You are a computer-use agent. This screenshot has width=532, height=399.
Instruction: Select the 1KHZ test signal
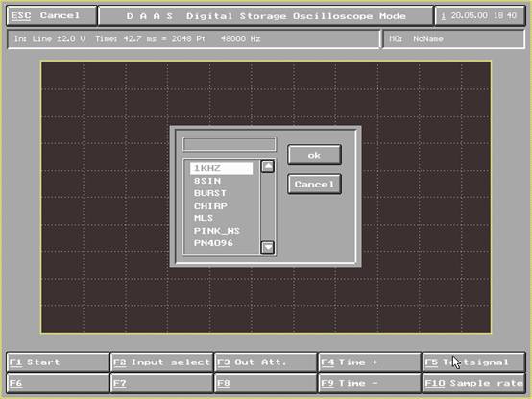click(222, 168)
